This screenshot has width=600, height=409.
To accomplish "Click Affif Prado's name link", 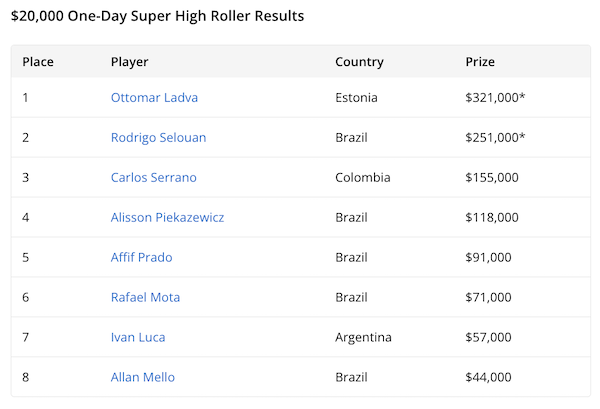I will coord(141,257).
